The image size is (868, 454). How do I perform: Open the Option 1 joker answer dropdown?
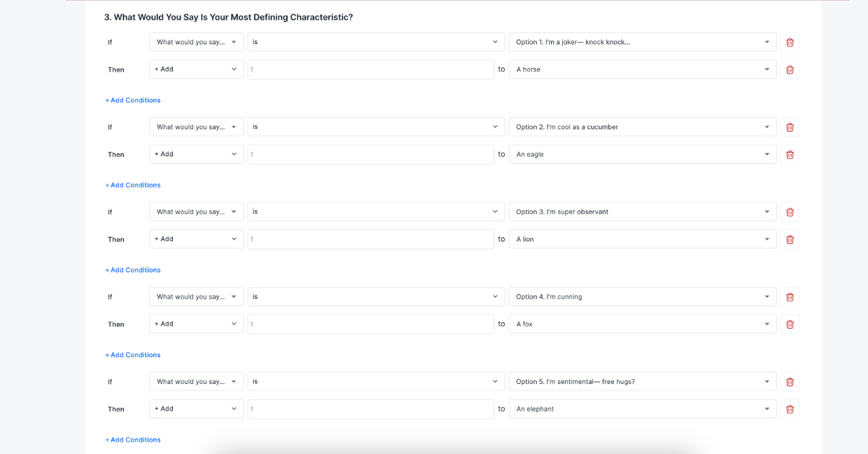(x=642, y=42)
